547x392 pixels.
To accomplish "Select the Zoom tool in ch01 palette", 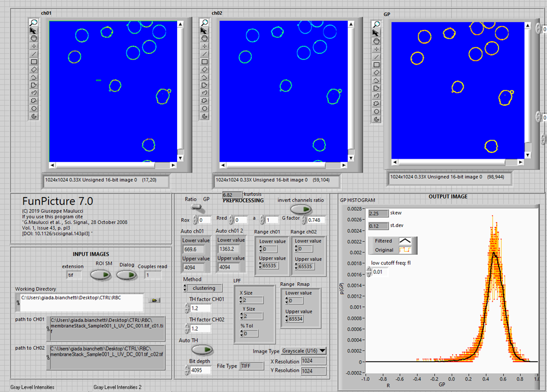I will (x=34, y=23).
